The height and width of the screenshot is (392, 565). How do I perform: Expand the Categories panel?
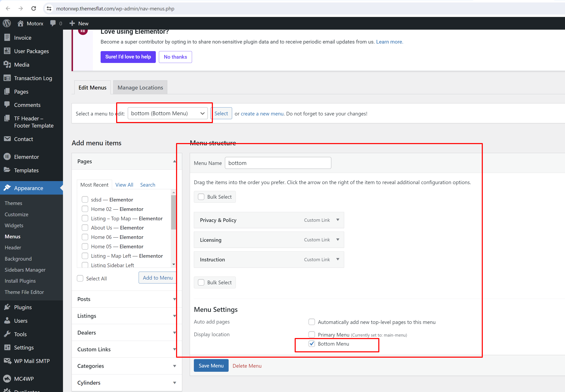point(174,366)
